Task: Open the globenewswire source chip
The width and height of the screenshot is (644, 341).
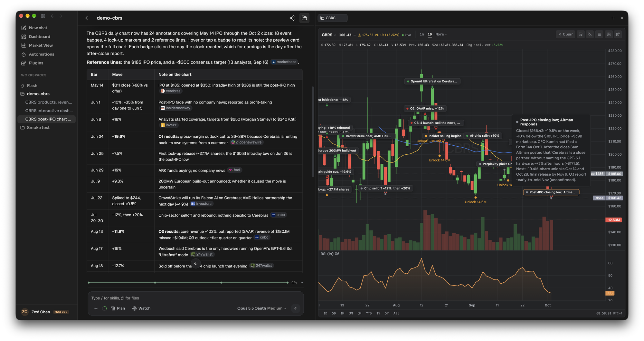Action: [247, 142]
